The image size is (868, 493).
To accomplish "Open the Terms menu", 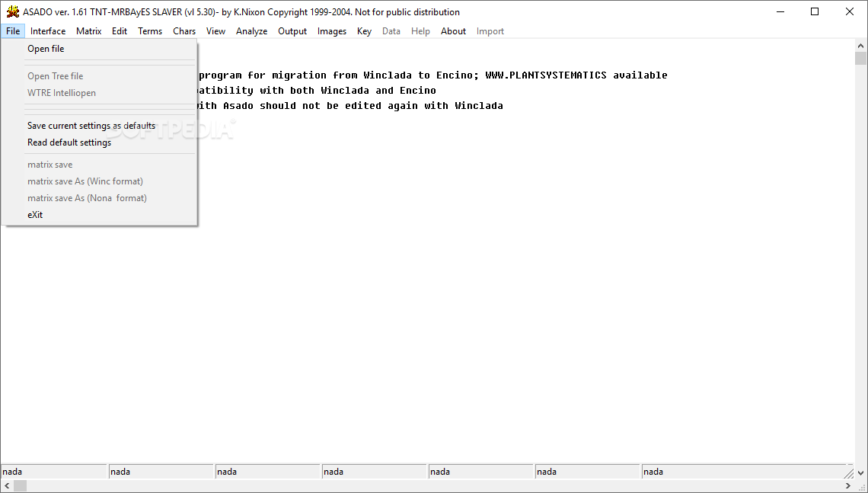I will coord(150,31).
